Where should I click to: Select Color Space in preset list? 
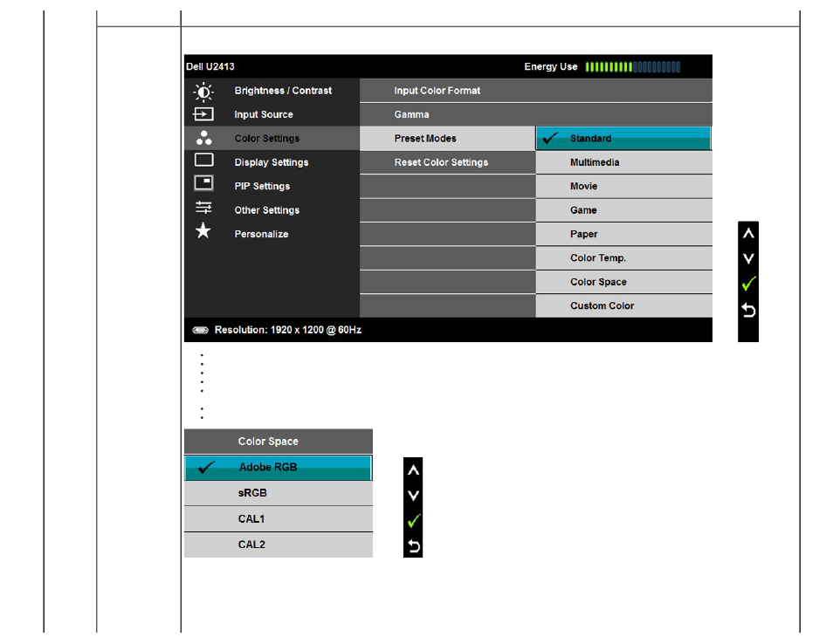click(623, 282)
